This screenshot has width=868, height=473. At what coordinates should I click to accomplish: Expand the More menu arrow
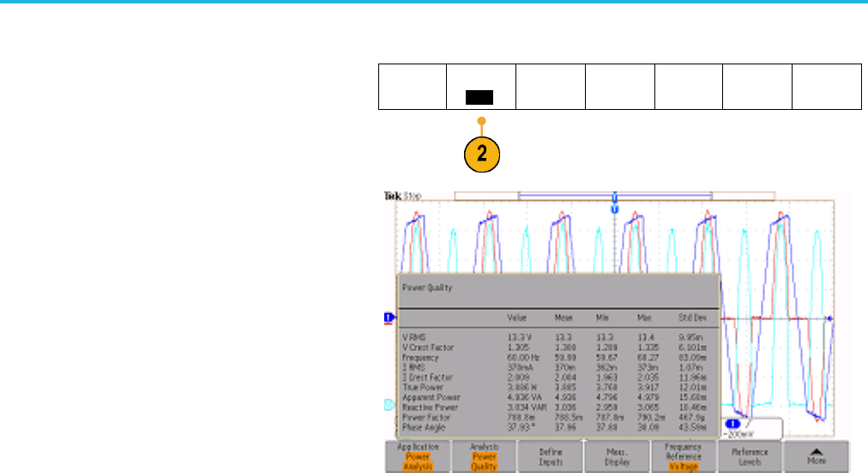[x=816, y=453]
